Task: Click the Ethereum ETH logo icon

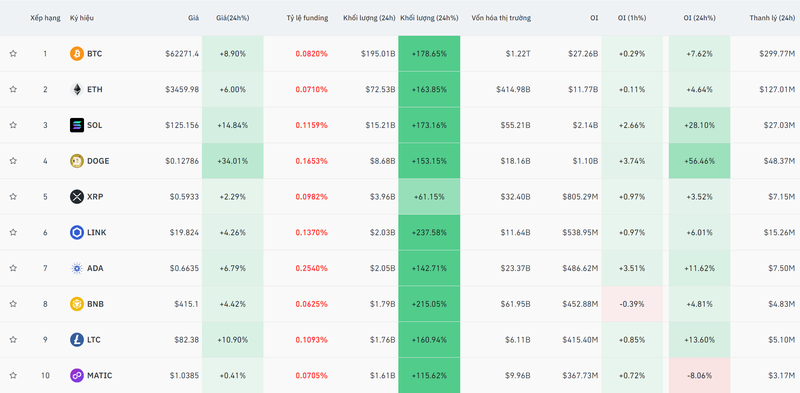Action: 77,89
